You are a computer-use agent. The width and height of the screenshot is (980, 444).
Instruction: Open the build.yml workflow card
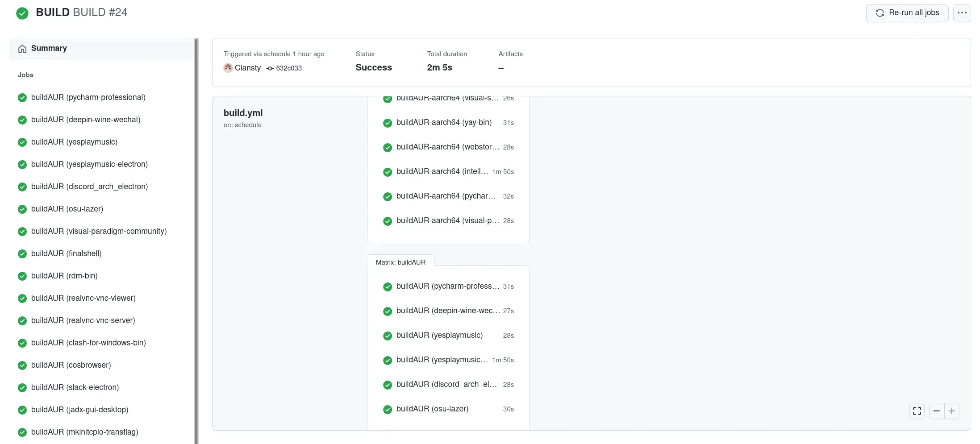coord(243,113)
